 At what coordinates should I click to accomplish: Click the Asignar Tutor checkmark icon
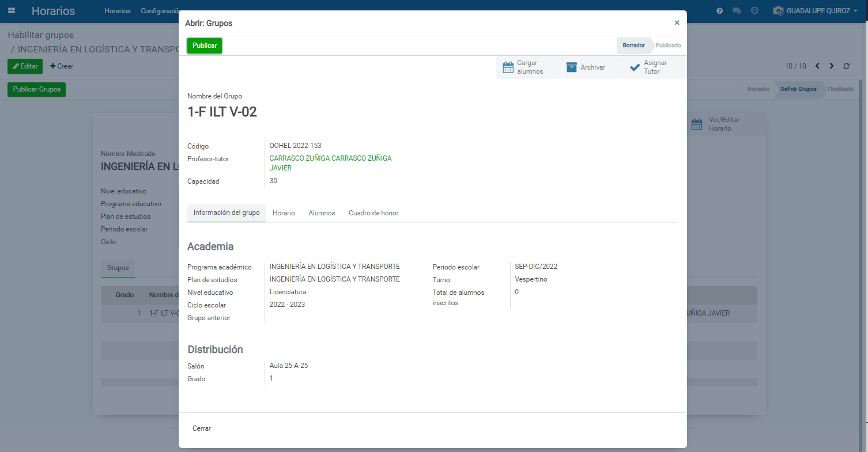[635, 67]
